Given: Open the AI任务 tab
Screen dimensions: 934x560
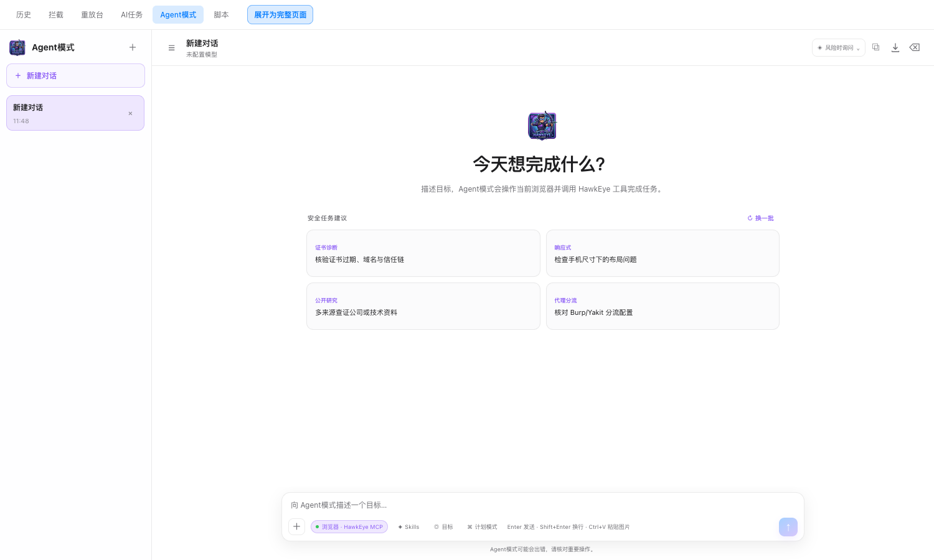Looking at the screenshot, I should [x=131, y=15].
